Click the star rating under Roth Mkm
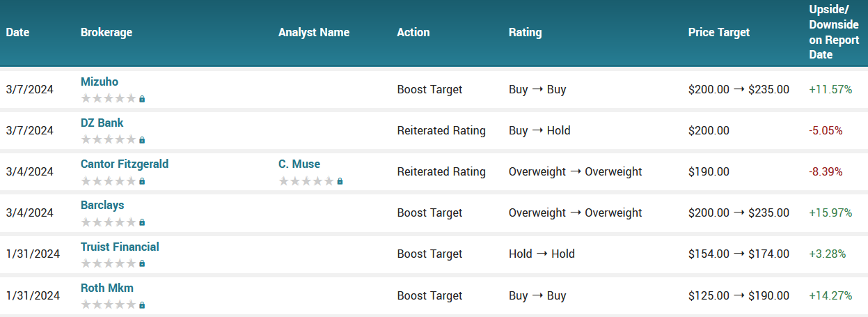The image size is (868, 317). [x=109, y=304]
